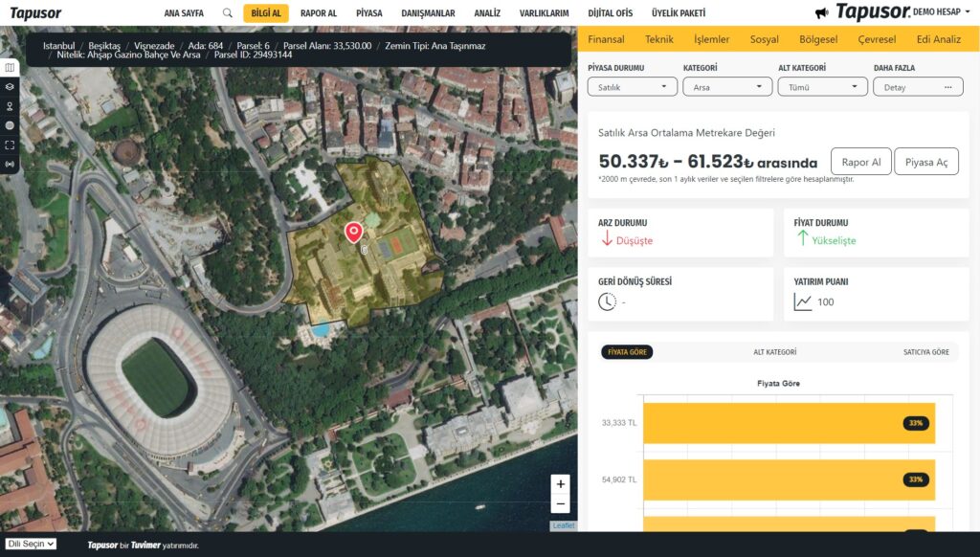
Task: Click the search magnifier icon in navbar
Action: pos(228,13)
